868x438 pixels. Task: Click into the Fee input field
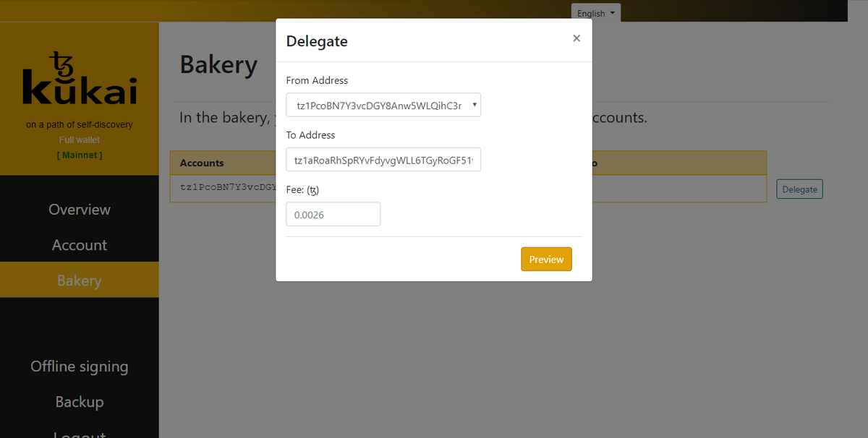point(333,214)
